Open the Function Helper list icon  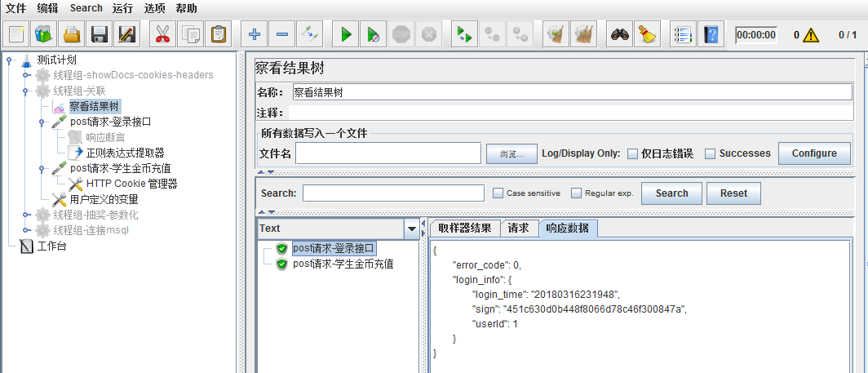coord(683,35)
